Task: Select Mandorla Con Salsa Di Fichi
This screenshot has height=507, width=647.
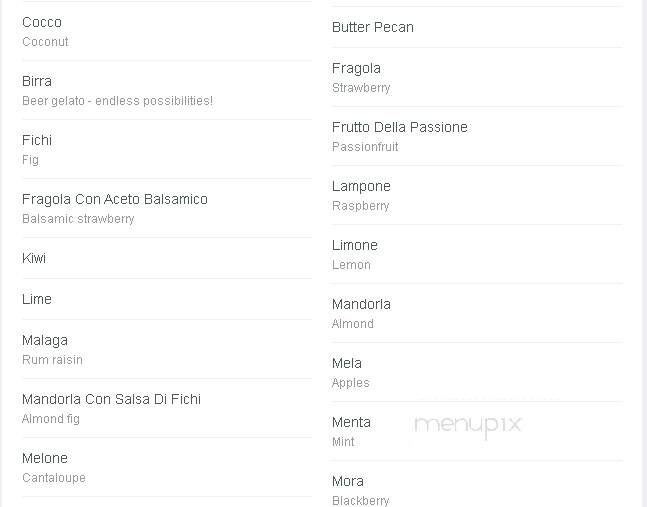Action: click(x=167, y=408)
